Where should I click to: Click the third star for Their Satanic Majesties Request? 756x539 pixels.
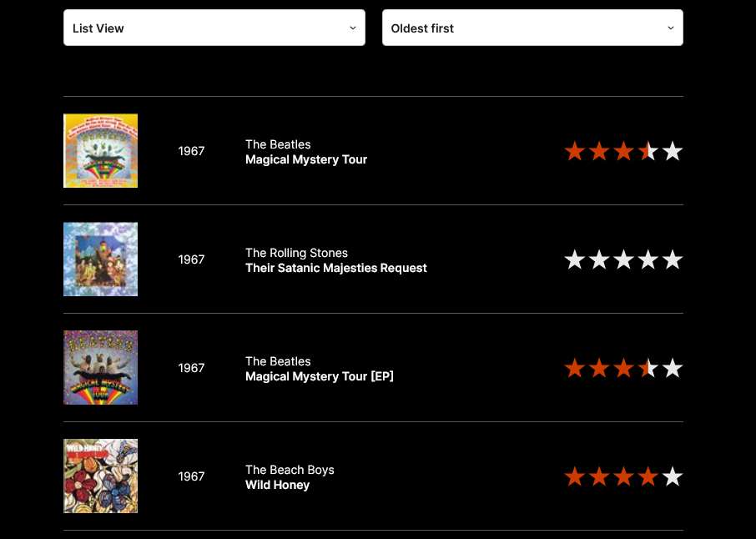click(x=623, y=259)
